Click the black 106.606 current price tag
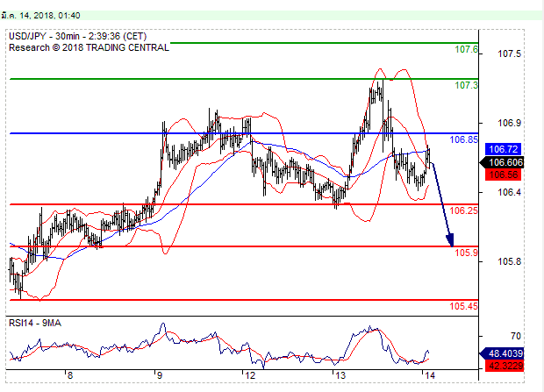The height and width of the screenshot is (392, 544). (502, 162)
